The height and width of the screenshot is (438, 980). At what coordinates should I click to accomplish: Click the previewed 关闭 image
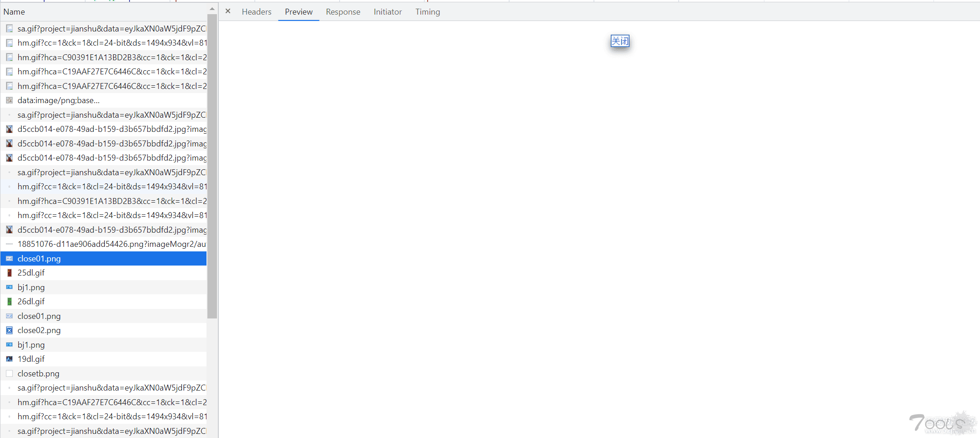tap(620, 41)
